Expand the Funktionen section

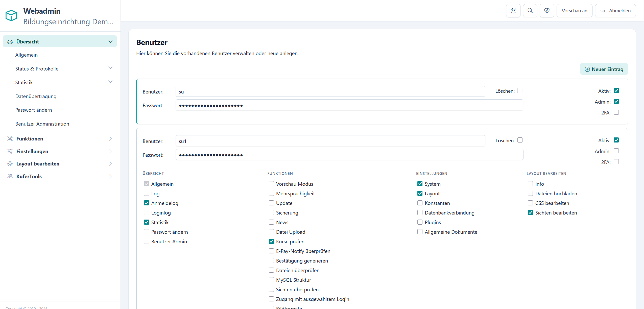[x=110, y=139]
